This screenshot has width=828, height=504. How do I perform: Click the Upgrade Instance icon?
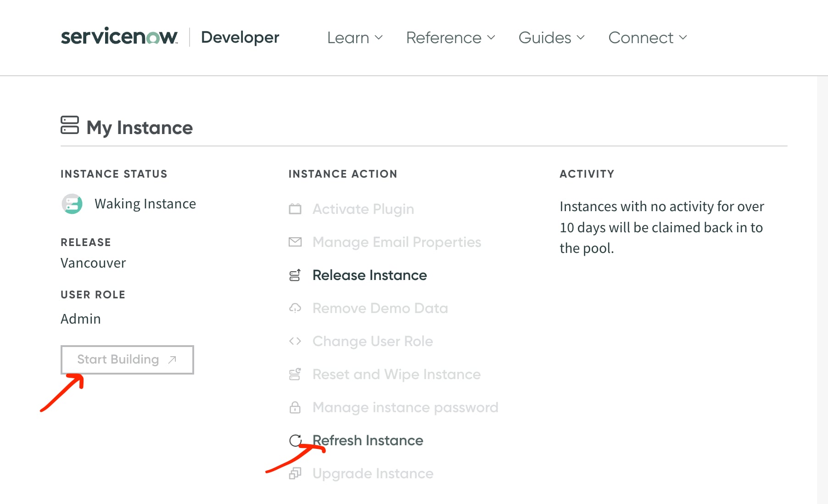[295, 473]
